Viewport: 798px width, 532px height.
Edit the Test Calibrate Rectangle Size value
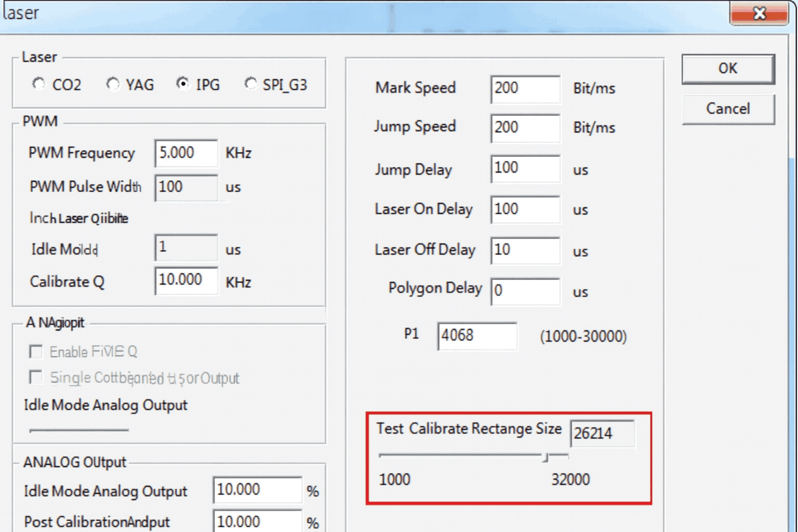pos(602,433)
